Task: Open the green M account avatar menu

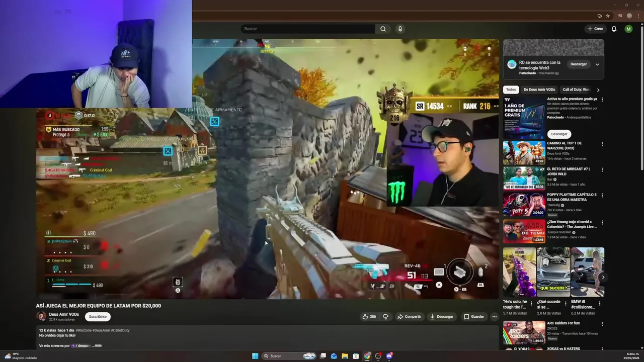Action: tap(628, 29)
